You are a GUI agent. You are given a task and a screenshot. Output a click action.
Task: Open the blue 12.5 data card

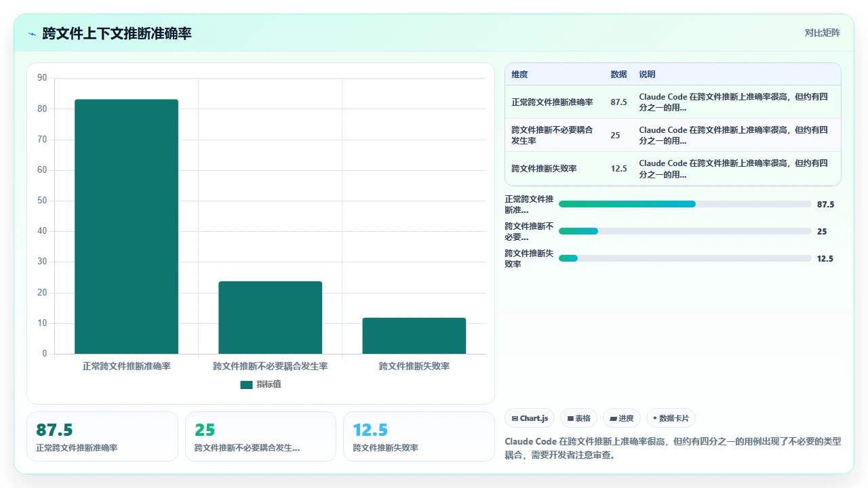point(419,436)
